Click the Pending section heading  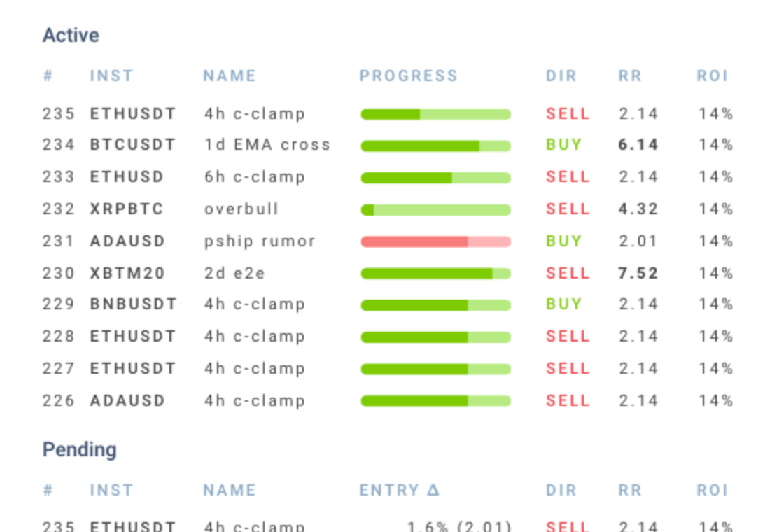(79, 449)
